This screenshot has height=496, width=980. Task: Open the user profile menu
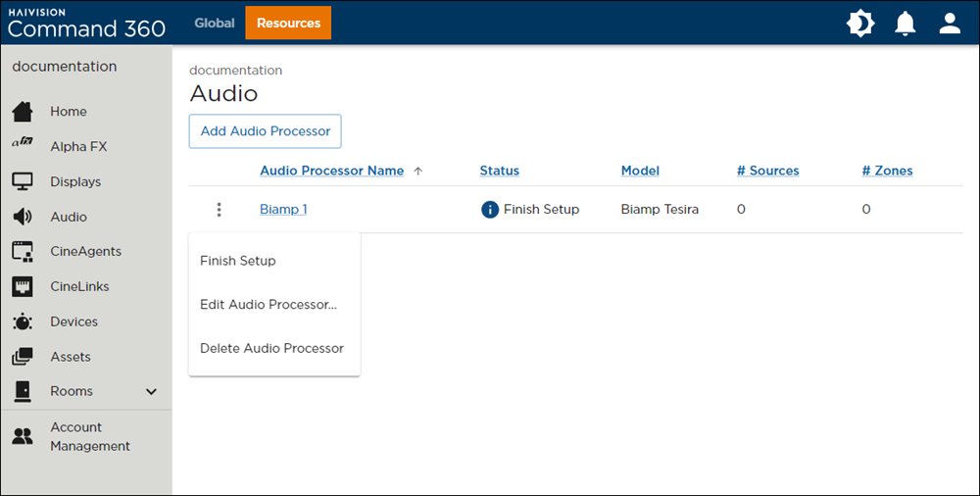point(950,24)
